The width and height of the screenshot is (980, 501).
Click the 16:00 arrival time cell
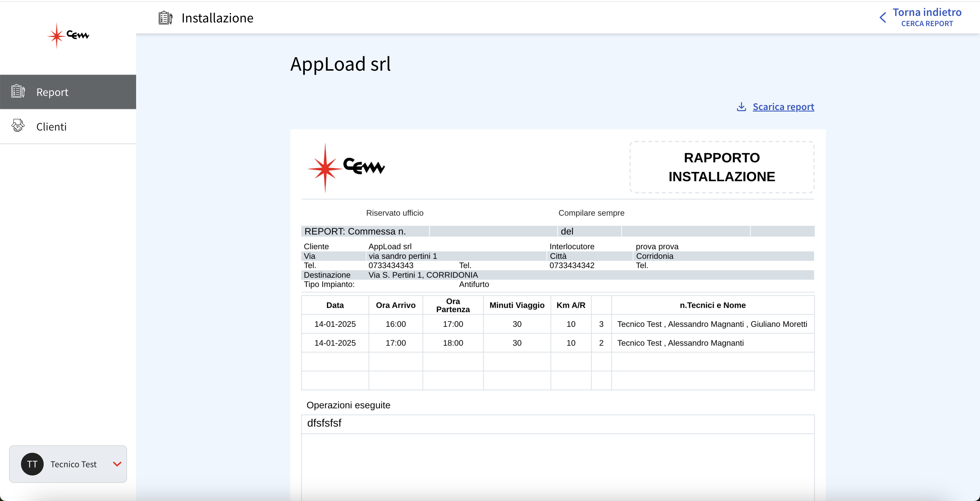point(396,324)
